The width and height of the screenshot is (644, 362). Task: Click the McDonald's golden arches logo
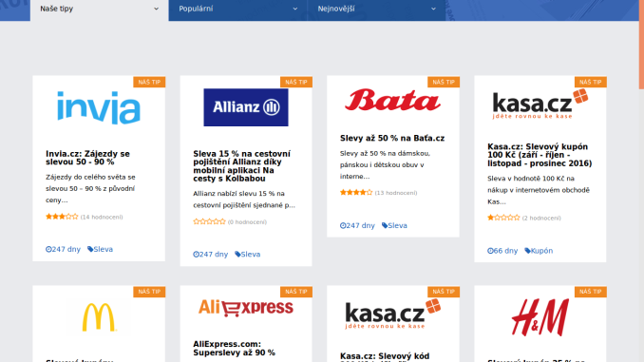99,316
